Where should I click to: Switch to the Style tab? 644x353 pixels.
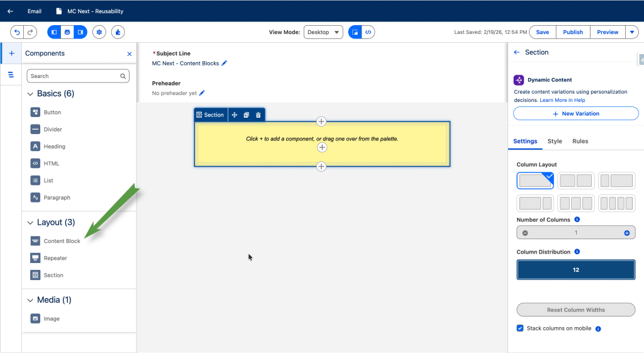click(x=555, y=141)
